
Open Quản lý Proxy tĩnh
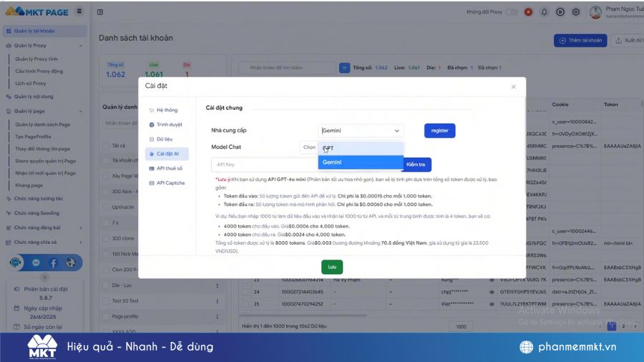36,59
